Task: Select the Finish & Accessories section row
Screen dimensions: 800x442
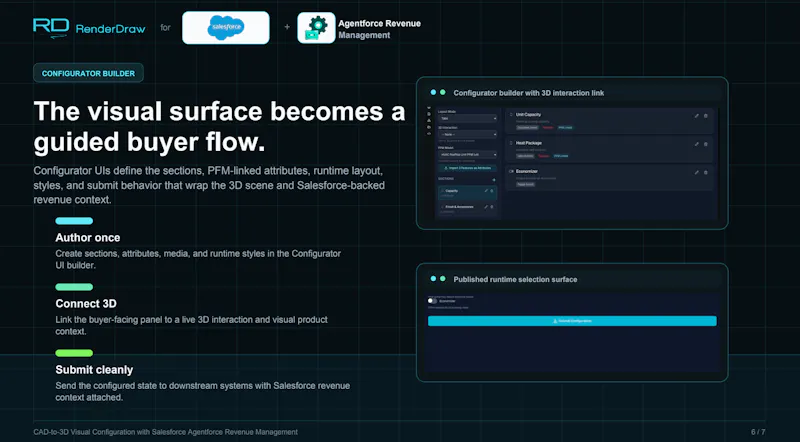Action: point(468,209)
